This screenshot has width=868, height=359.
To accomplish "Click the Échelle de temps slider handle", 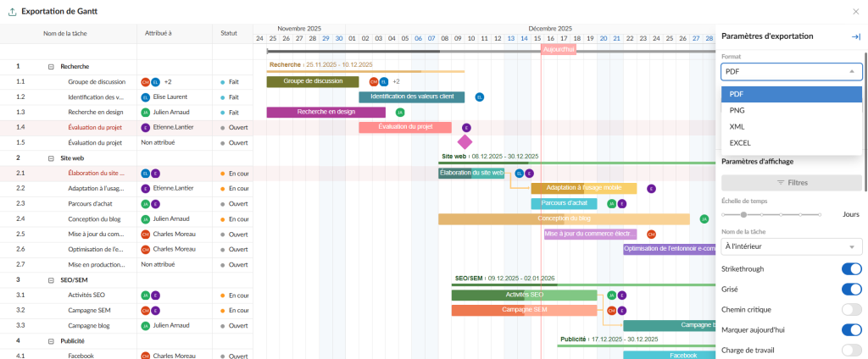I will point(743,215).
